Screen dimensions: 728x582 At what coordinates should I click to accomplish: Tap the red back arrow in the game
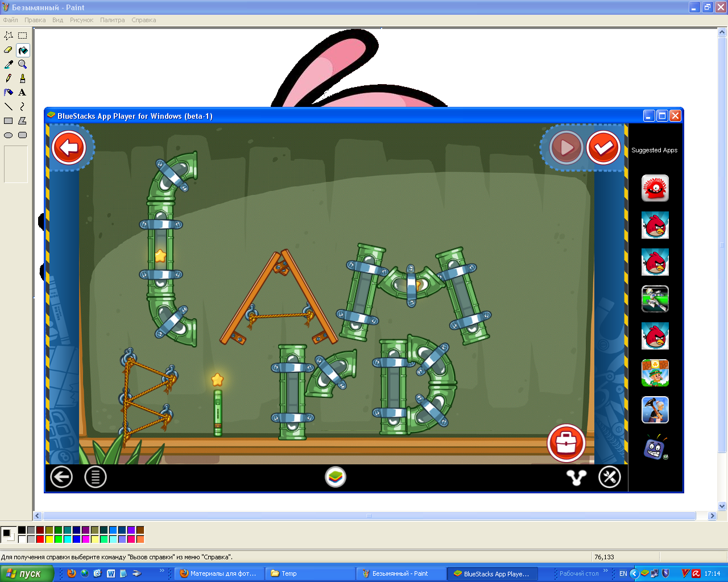pyautogui.click(x=69, y=148)
